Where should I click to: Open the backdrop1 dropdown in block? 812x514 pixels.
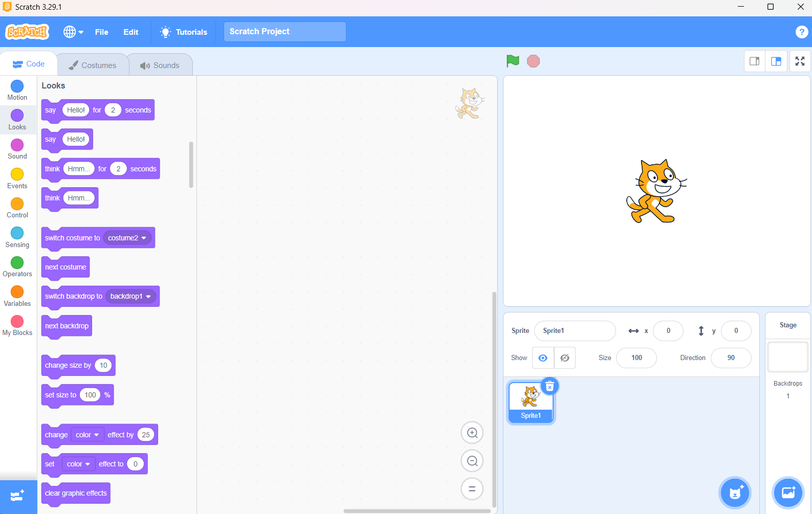pos(148,297)
